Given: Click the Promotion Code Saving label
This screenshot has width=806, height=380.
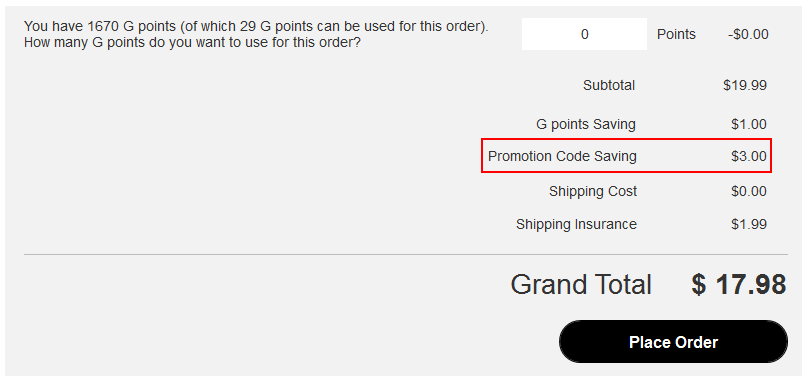Looking at the screenshot, I should click(x=562, y=156).
